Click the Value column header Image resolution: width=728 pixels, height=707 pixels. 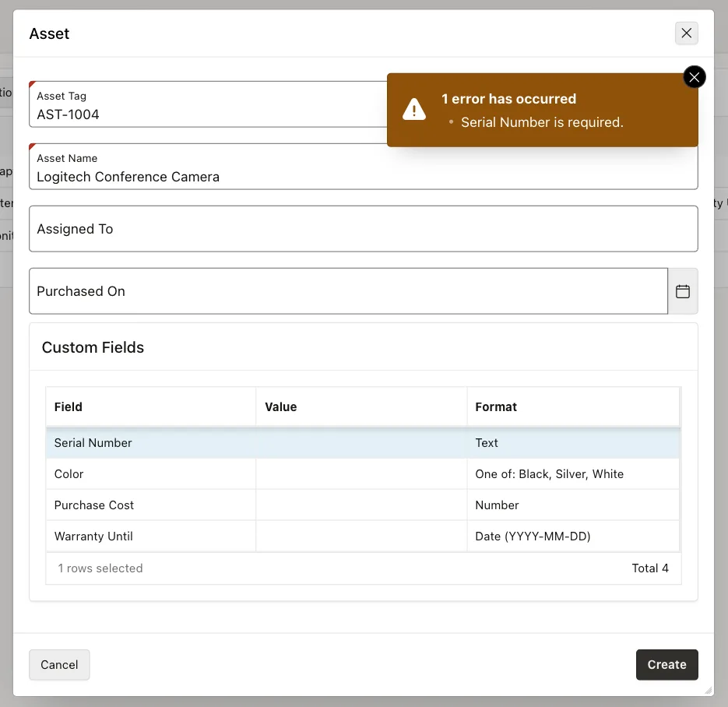coord(361,406)
